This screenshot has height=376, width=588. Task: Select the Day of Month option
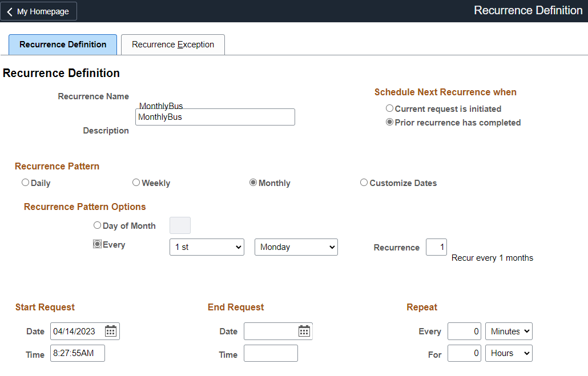(97, 225)
